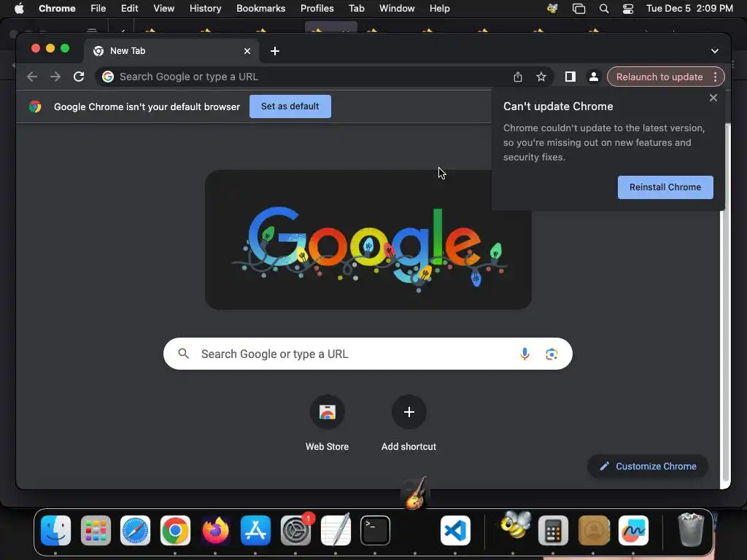Viewport: 747px width, 560px height.
Task: Bookmark this tab with the star icon
Action: [541, 77]
